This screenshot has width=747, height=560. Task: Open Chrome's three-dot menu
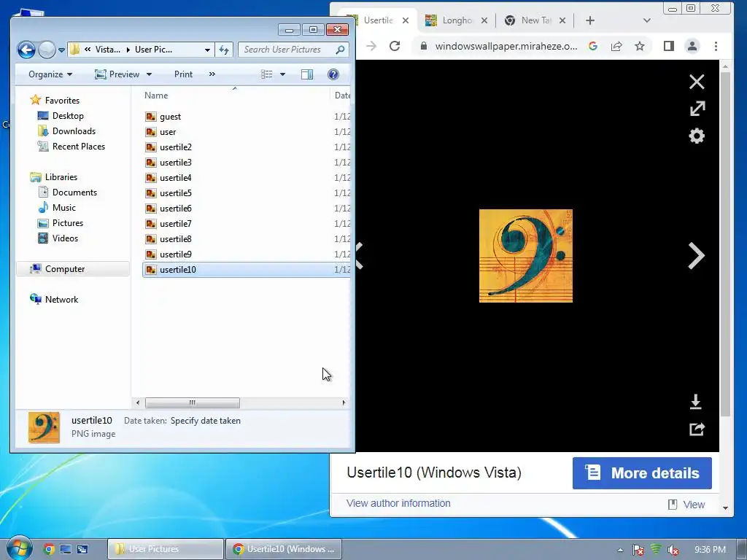pyautogui.click(x=716, y=46)
